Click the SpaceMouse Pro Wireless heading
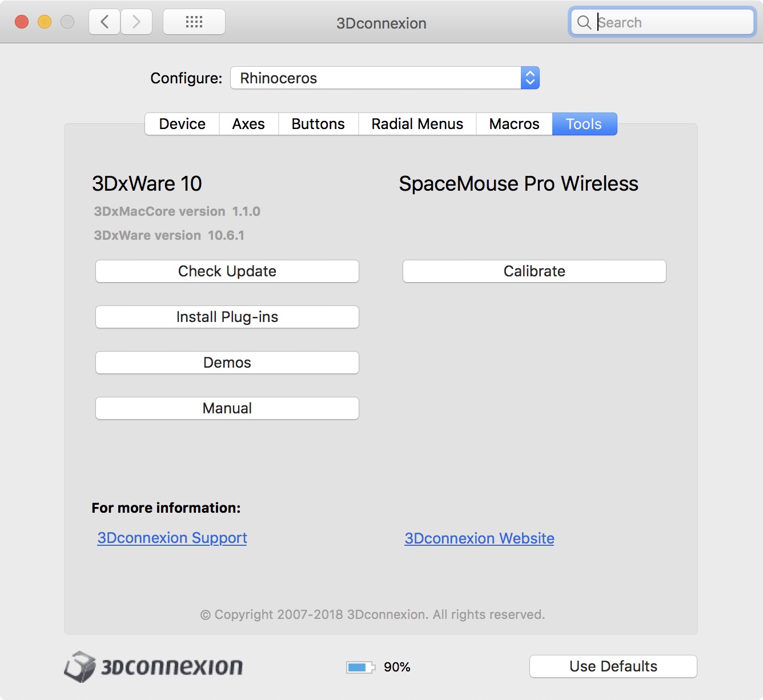Image resolution: width=763 pixels, height=700 pixels. [x=519, y=184]
